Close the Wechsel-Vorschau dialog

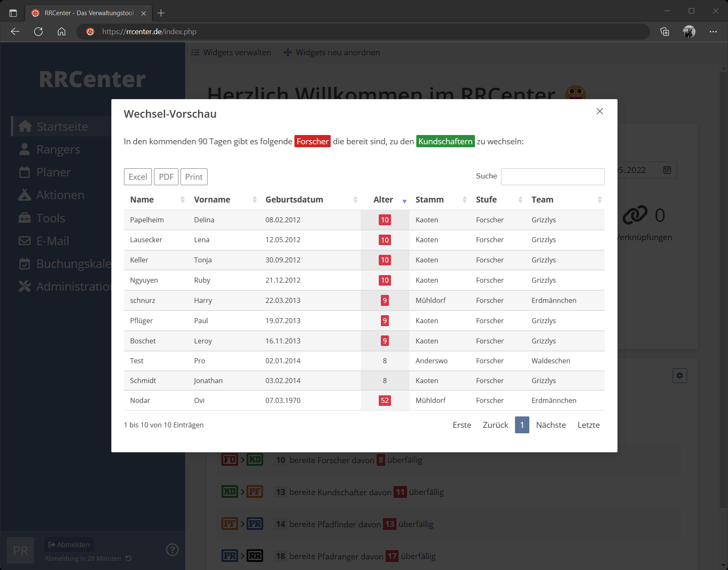pyautogui.click(x=599, y=111)
